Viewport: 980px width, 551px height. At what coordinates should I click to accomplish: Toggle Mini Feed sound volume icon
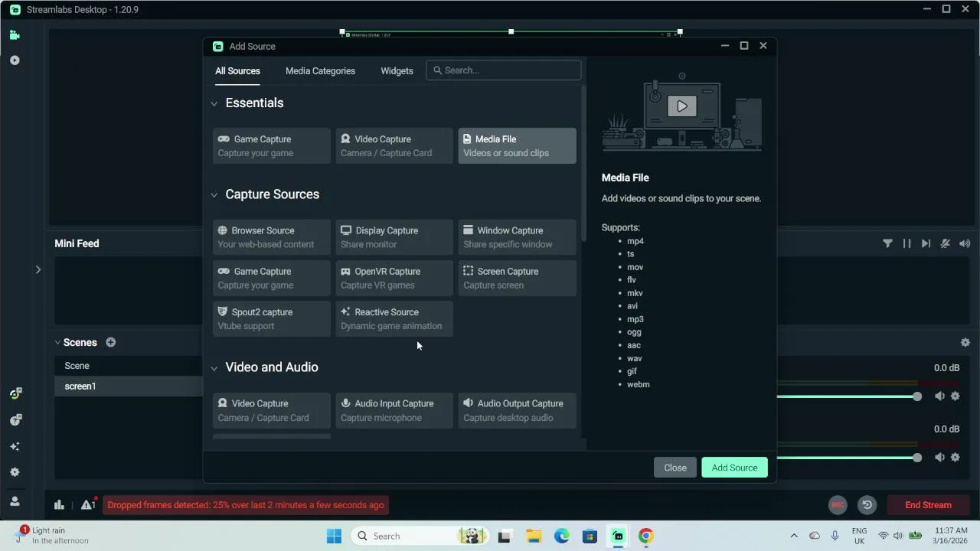(965, 243)
